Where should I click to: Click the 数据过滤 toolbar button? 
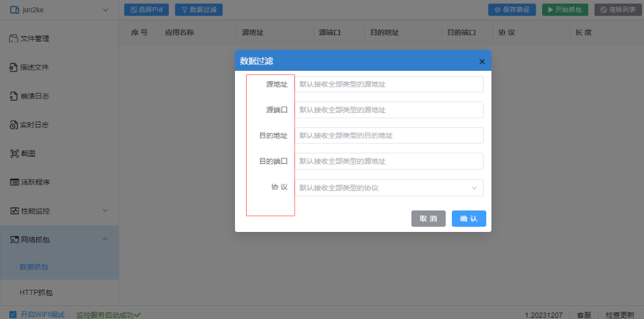[199, 10]
